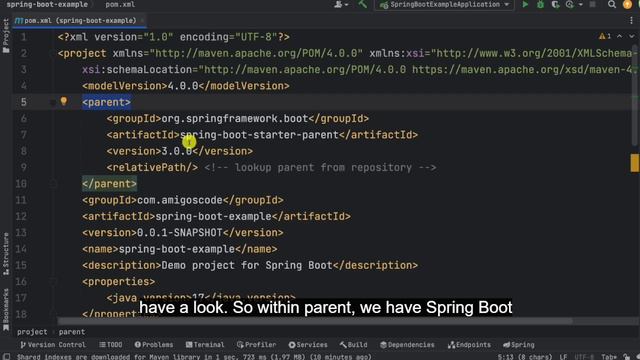This screenshot has width=640, height=360.
Task: Click pom.xml in top navigation breadcrumb
Action: 120,4
